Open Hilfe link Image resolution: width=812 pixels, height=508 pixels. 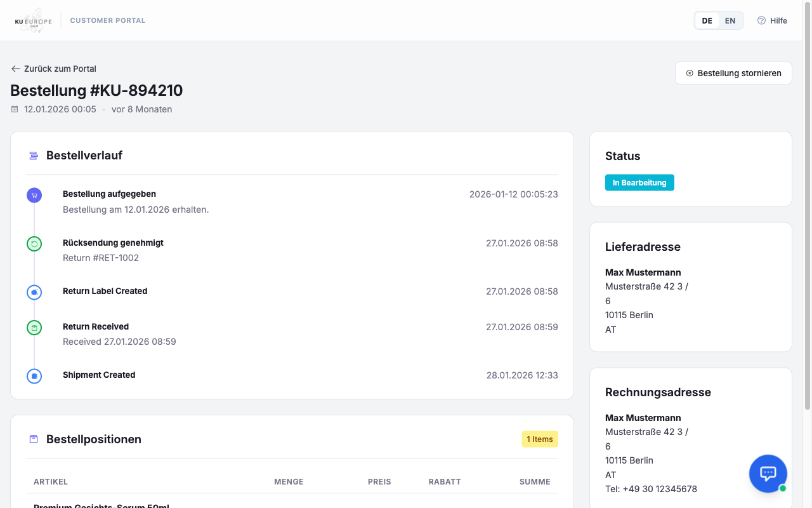772,20
